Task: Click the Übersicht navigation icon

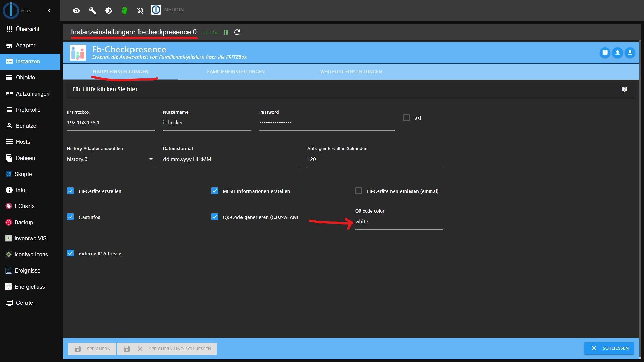Action: 8,29
